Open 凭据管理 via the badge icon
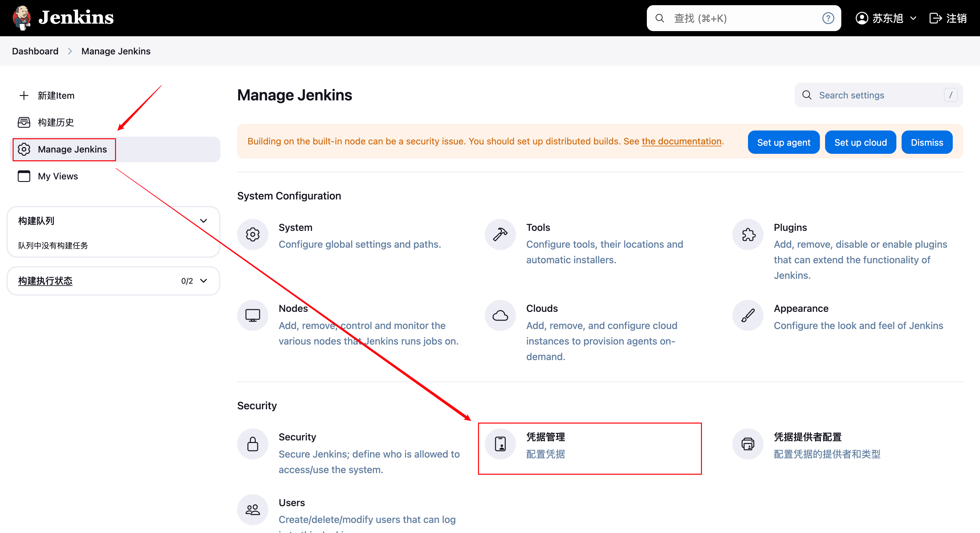 pyautogui.click(x=500, y=444)
